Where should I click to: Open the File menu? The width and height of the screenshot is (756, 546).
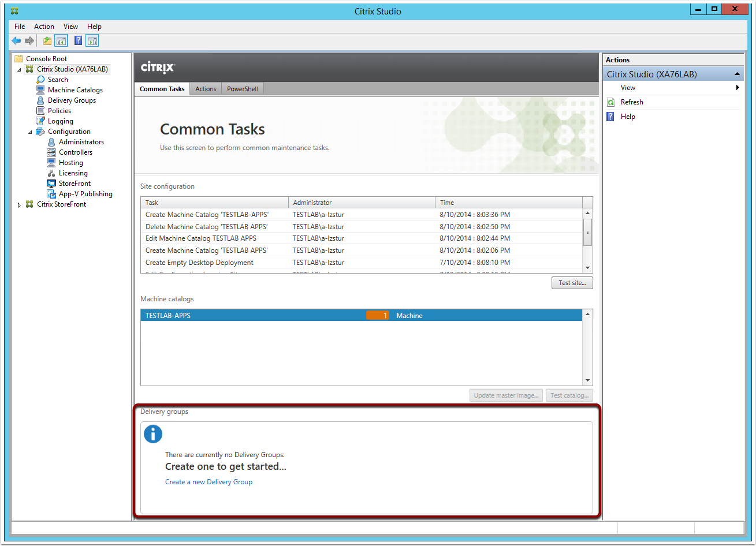click(20, 27)
